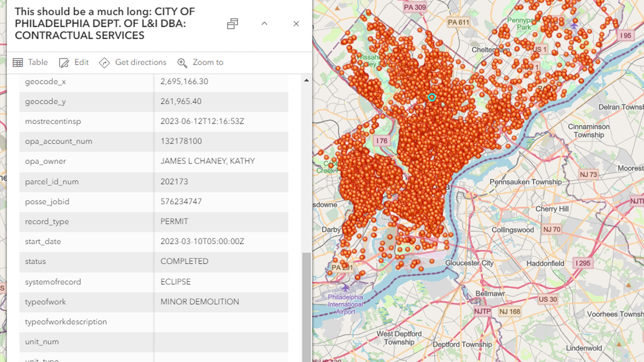This screenshot has height=362, width=644.
Task: Click the I 76 highway shield on map
Action: coord(382,141)
